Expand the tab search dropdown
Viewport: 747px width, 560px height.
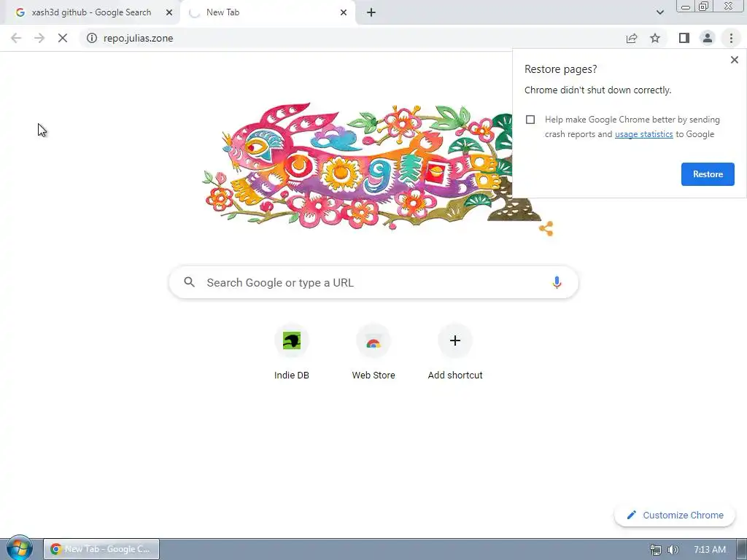point(659,12)
